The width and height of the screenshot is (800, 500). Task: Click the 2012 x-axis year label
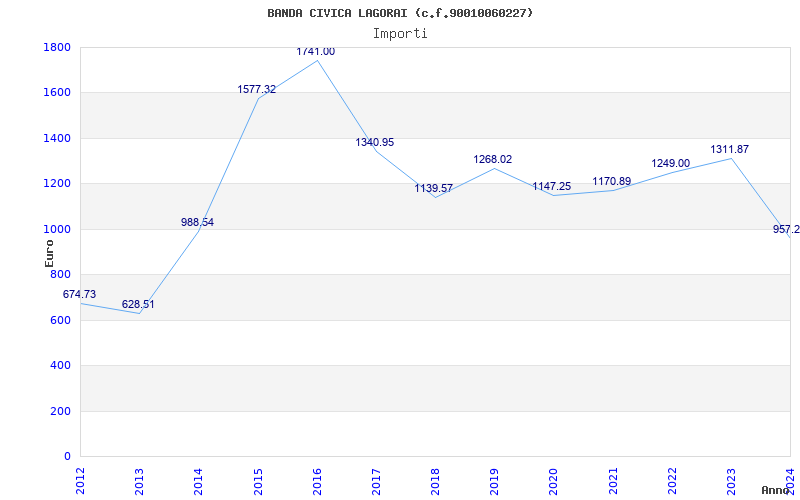pos(80,482)
